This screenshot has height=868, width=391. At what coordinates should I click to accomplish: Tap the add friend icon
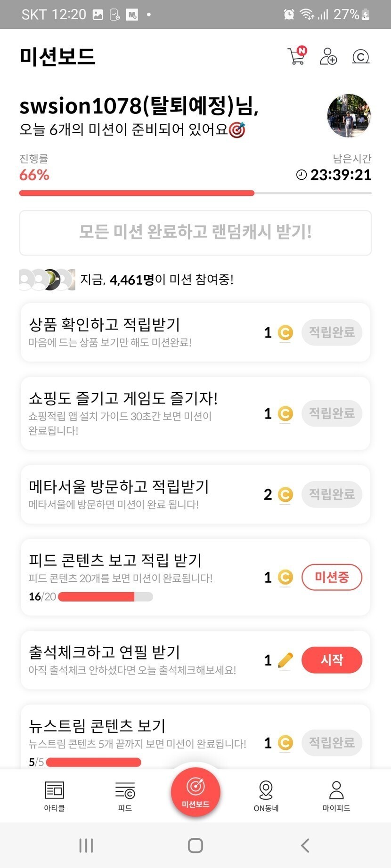pos(328,56)
